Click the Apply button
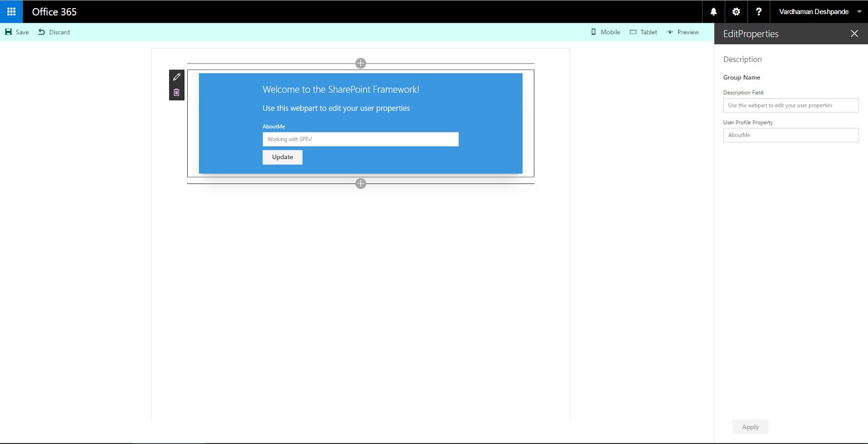Image resolution: width=868 pixels, height=444 pixels. 750,427
